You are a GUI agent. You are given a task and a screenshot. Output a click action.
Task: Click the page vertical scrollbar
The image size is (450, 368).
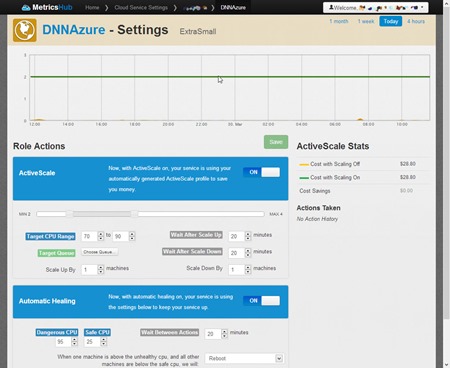click(446, 163)
